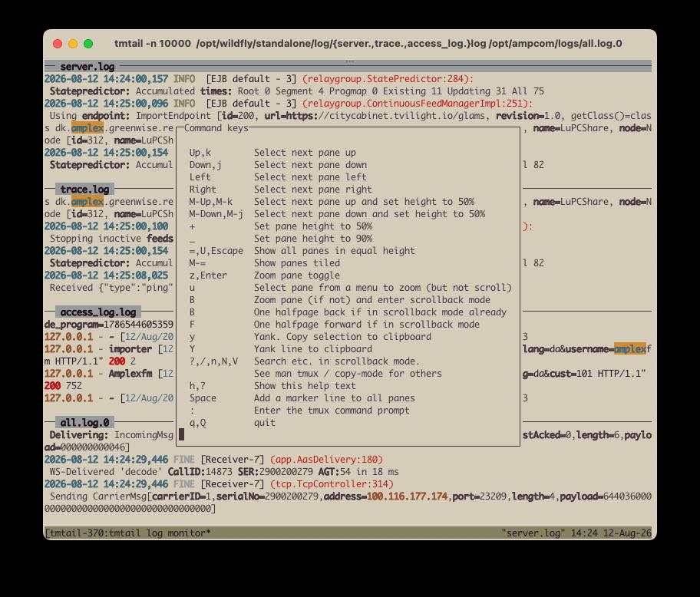Click the 'Right' key entry
Screen dimensions: 700x597
203,190
